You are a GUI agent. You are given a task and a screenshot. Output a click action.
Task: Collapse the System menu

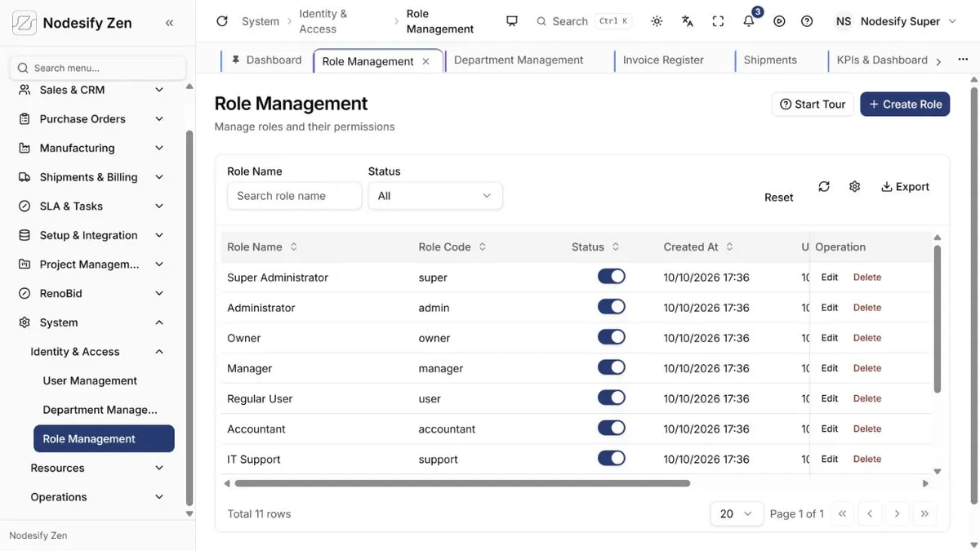click(x=91, y=322)
